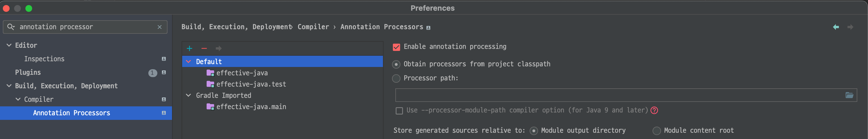The image size is (868, 139).
Task: Clear the annotation processor search field
Action: tap(159, 27)
